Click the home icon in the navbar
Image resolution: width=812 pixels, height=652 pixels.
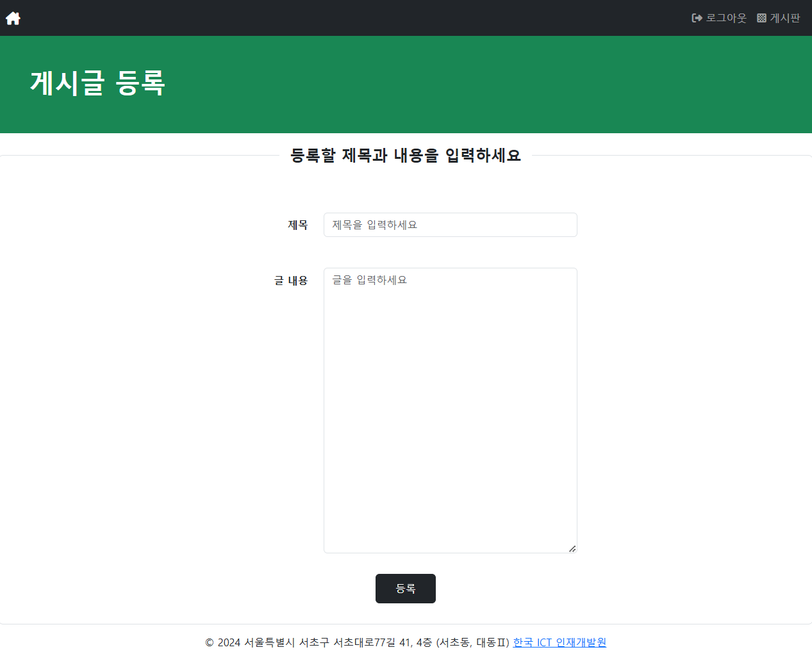pyautogui.click(x=13, y=18)
